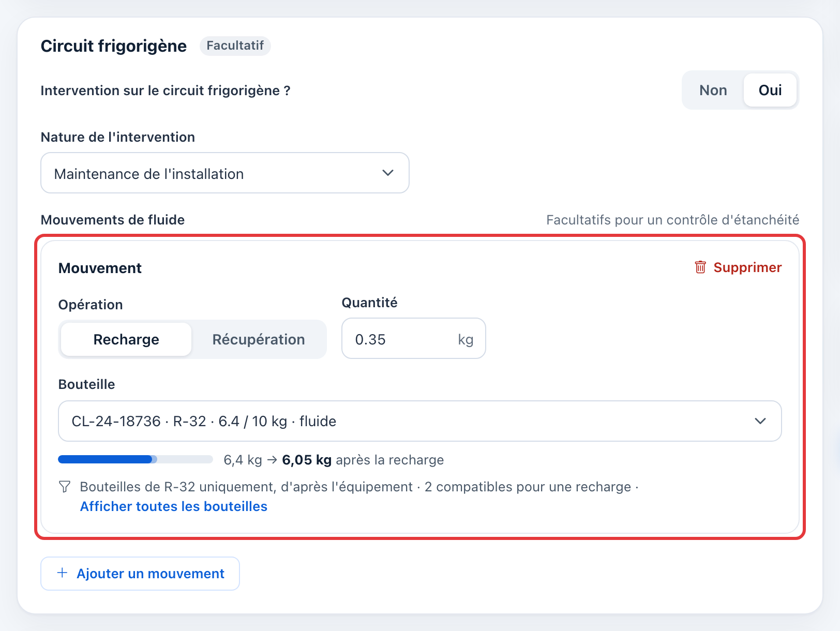
Task: Click the 6,05 kg après la recharge text
Action: point(363,460)
